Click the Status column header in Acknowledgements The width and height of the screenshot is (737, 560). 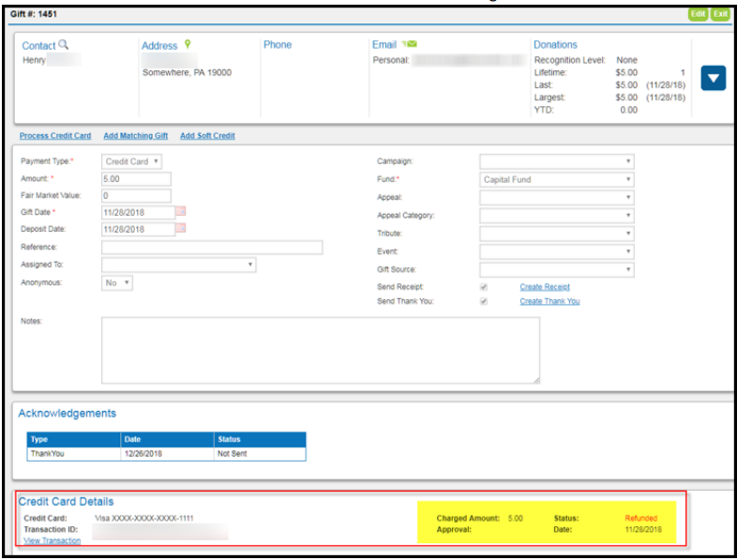(260, 439)
